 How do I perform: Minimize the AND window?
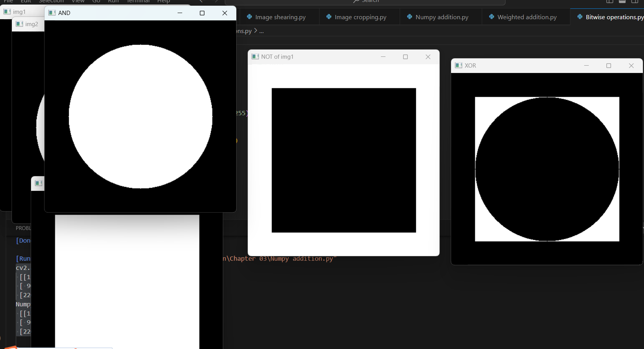pos(180,13)
